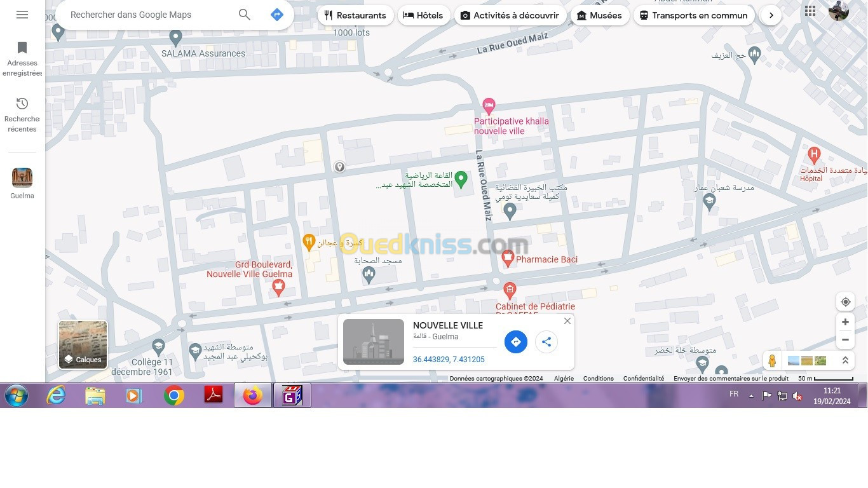Viewport: 868px width, 488px height.
Task: Share the NOUVELLE VILLE place
Action: (x=546, y=342)
